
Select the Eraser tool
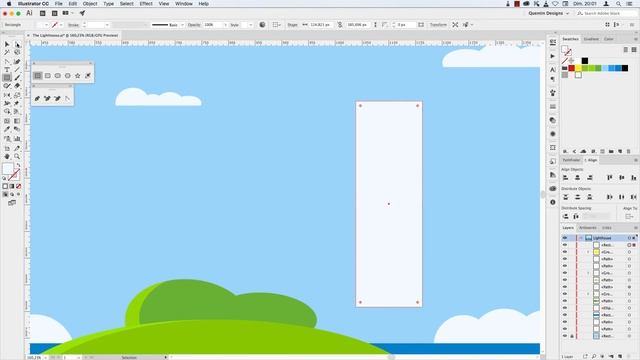17,86
